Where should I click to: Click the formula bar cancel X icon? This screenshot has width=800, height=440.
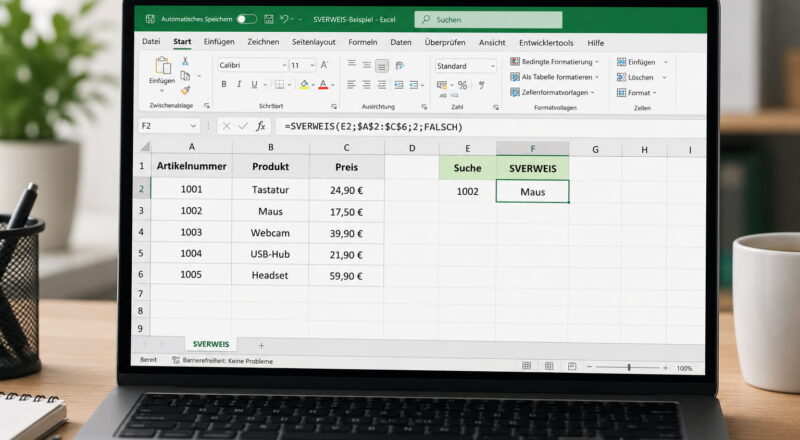(x=227, y=126)
